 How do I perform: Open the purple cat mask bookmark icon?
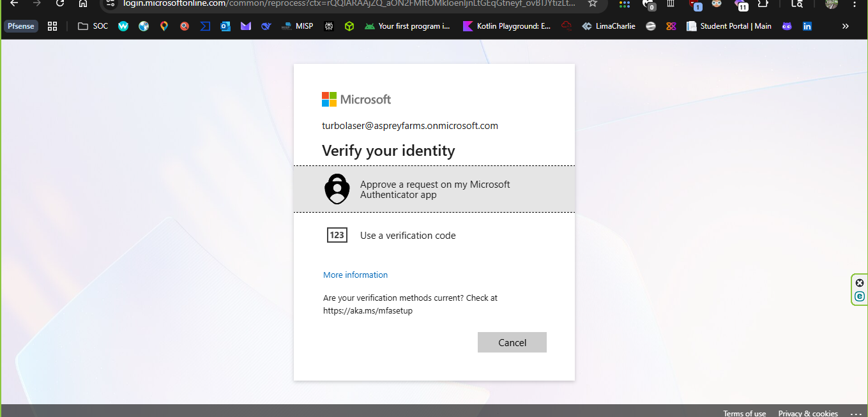[x=787, y=26]
